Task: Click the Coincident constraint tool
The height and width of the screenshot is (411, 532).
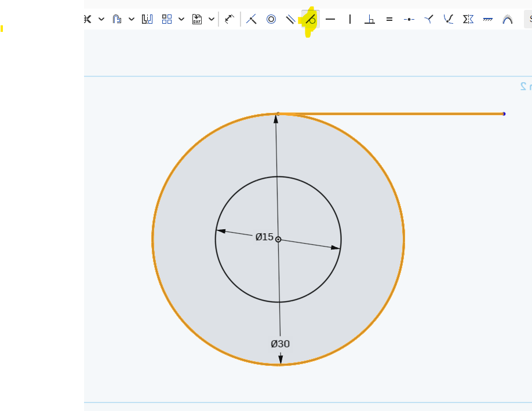Action: [251, 20]
